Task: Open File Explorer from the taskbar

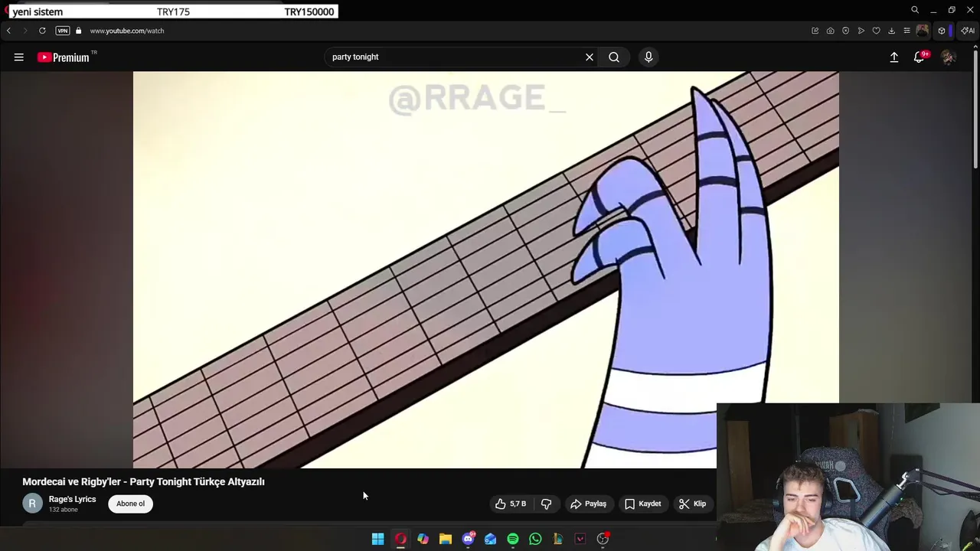Action: coord(446,539)
